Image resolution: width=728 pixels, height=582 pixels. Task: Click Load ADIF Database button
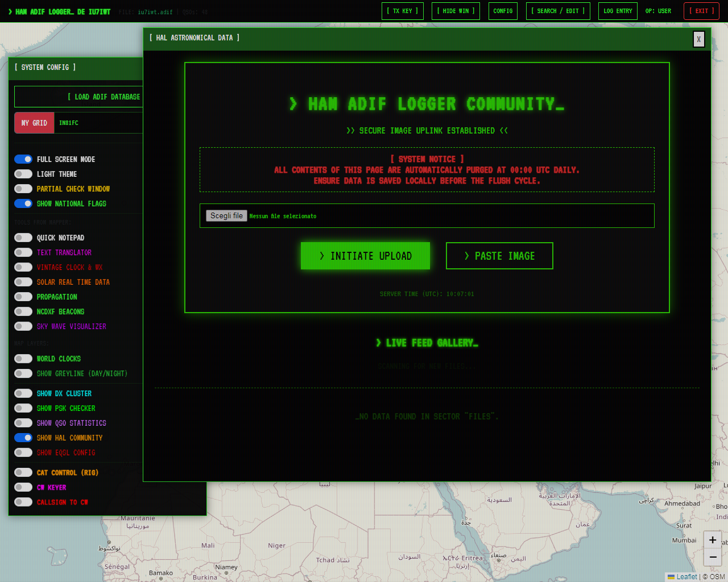(x=80, y=97)
